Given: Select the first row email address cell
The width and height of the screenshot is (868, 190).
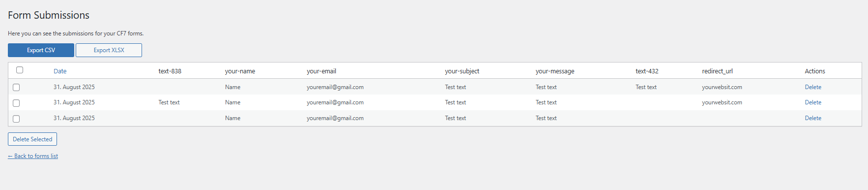Looking at the screenshot, I should point(335,87).
